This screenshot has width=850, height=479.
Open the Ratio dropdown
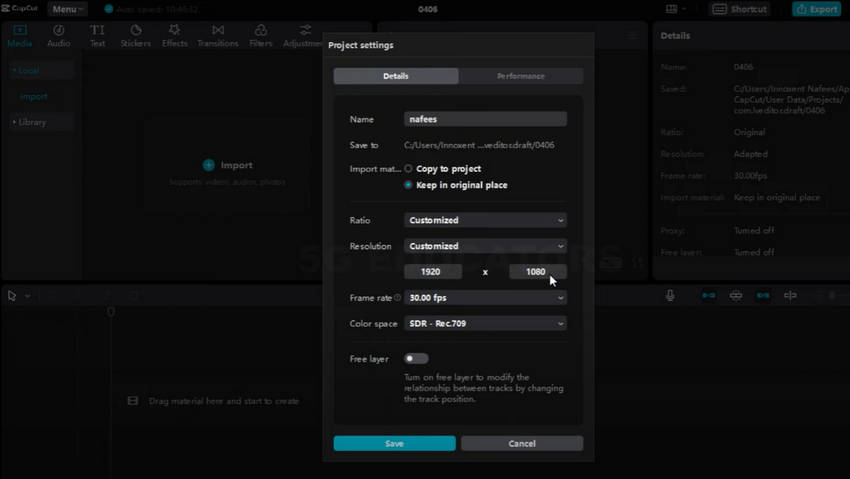click(485, 220)
